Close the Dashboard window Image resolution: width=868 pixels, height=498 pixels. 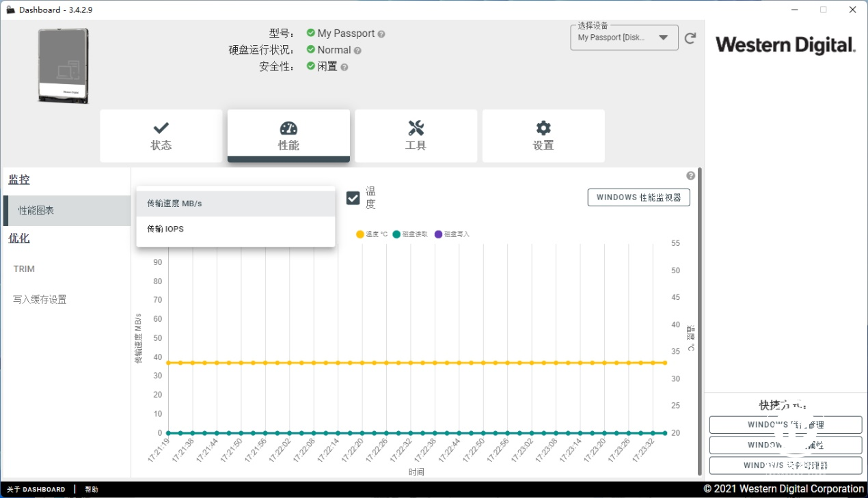click(852, 10)
